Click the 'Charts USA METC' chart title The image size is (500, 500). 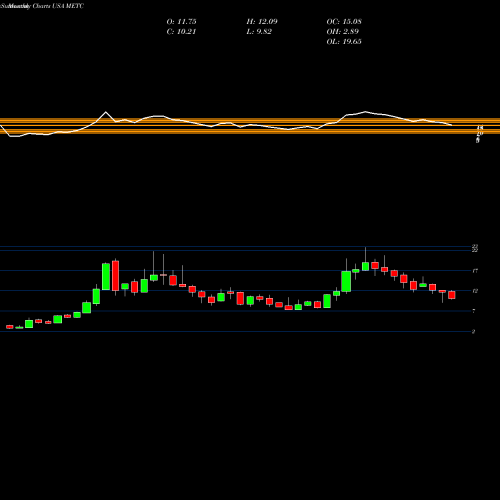58,6
